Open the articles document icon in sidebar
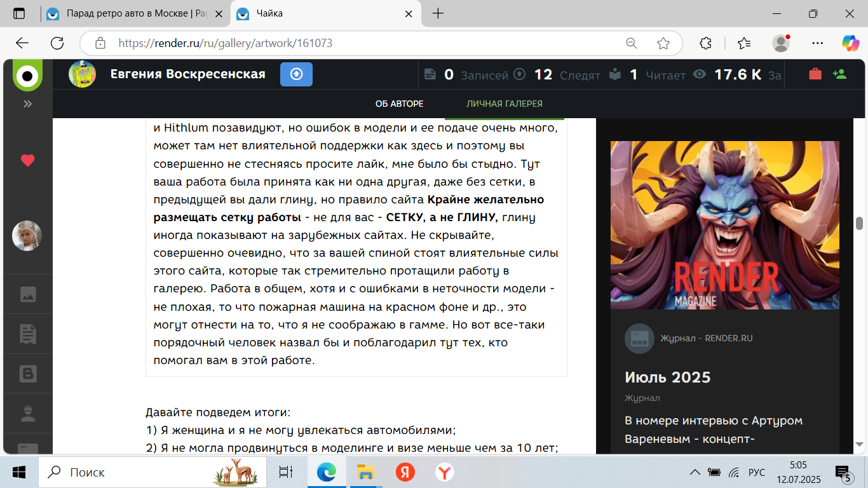 click(x=27, y=334)
